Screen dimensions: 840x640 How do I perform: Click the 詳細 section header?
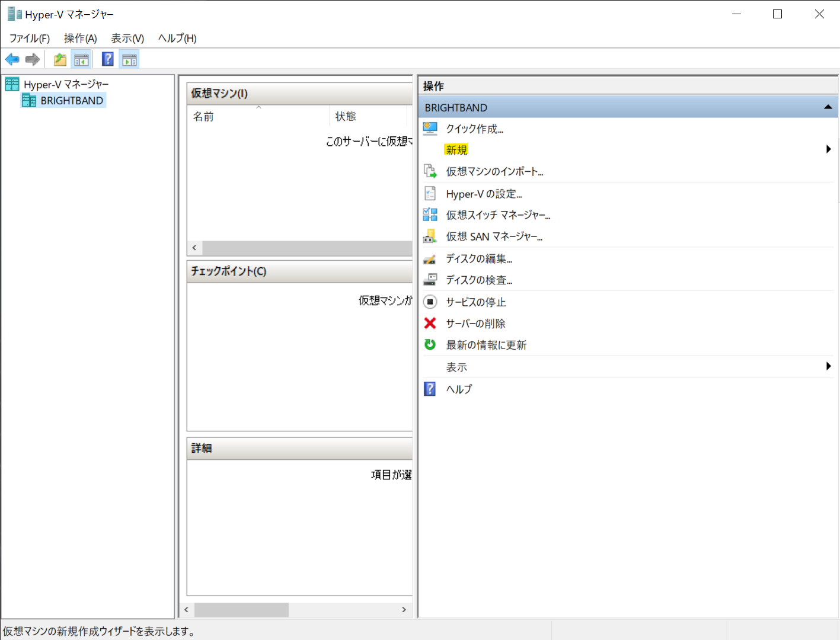pos(299,448)
